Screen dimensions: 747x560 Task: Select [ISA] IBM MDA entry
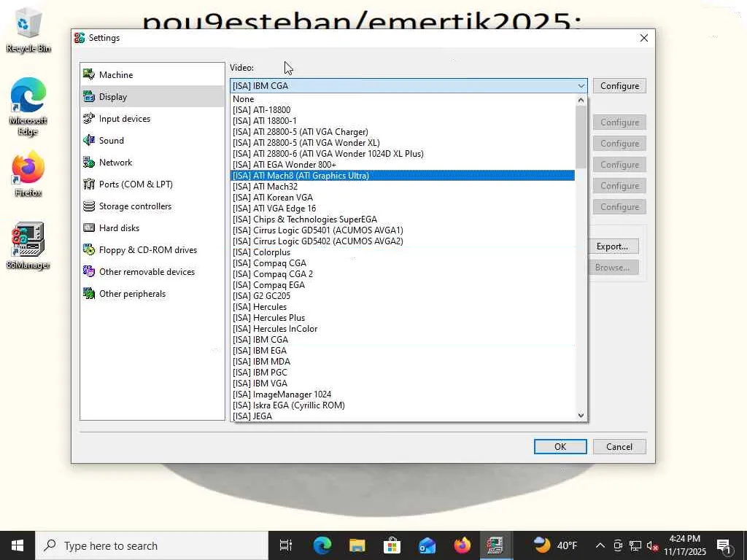coord(403,362)
